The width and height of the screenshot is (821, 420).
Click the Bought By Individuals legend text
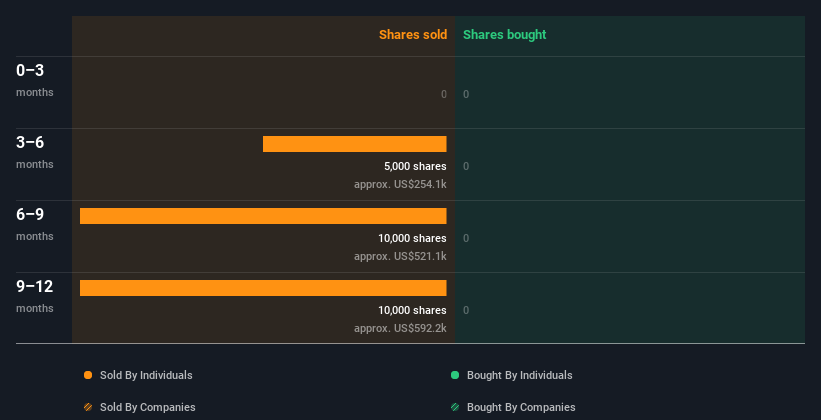[519, 375]
